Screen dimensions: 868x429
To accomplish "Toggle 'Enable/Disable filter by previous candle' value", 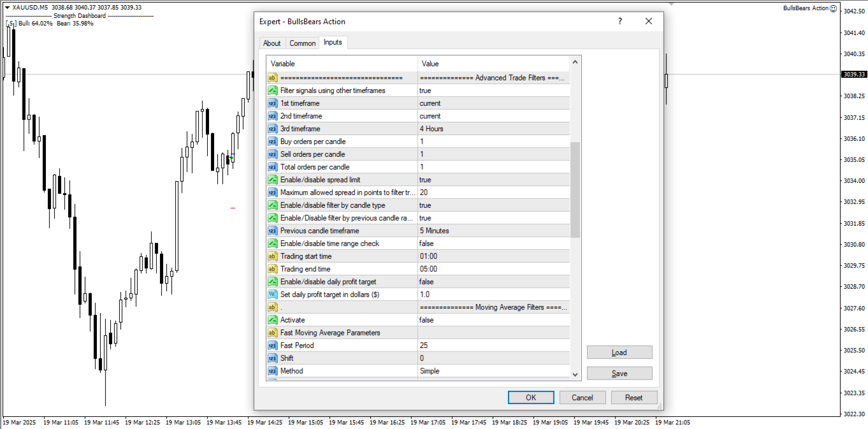I will [x=494, y=218].
